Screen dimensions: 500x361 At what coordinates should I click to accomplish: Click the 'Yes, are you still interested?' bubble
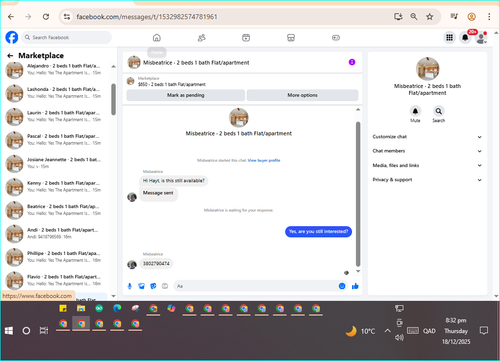click(318, 231)
